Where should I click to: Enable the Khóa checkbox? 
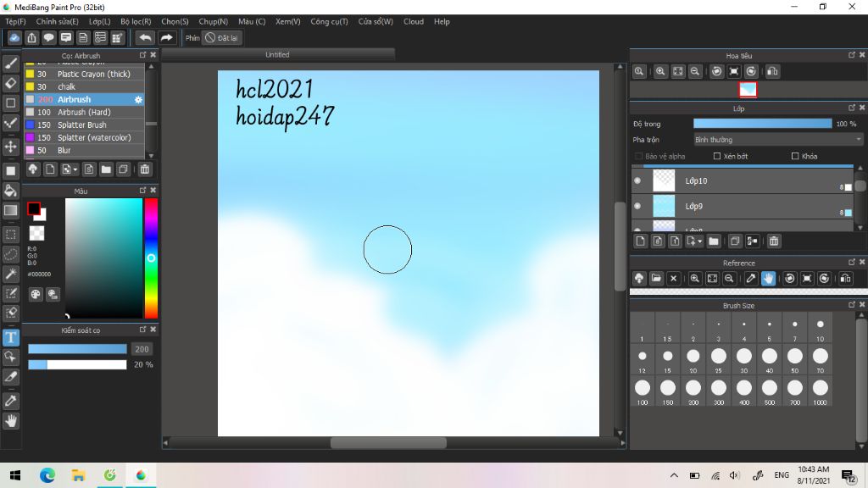click(795, 156)
